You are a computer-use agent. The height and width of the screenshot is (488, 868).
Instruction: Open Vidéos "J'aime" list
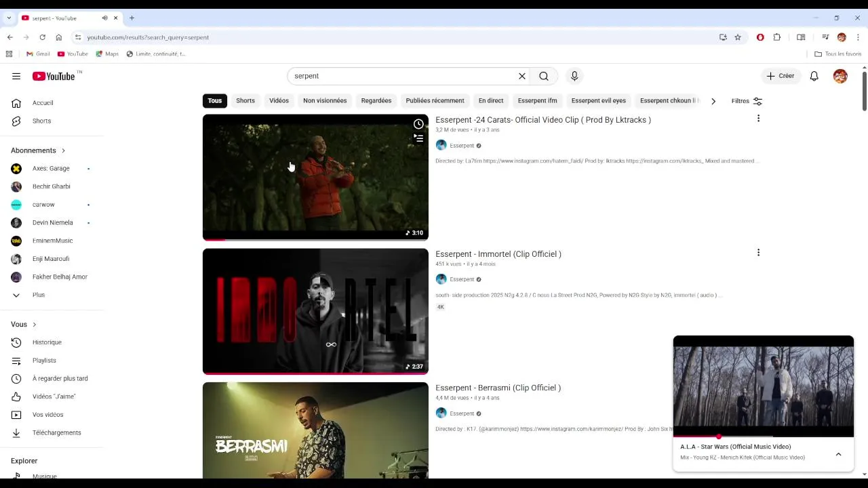[52, 396]
